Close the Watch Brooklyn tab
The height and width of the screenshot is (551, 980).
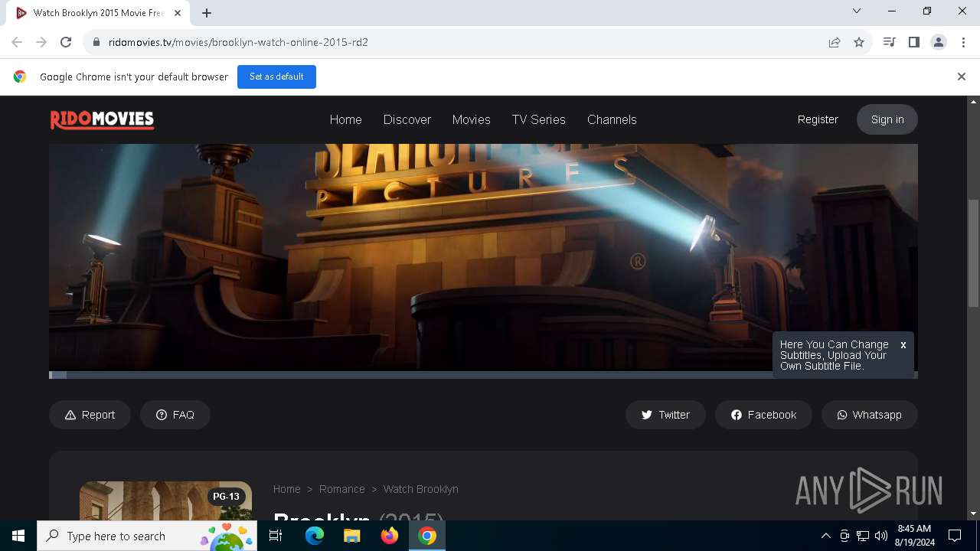pos(178,13)
